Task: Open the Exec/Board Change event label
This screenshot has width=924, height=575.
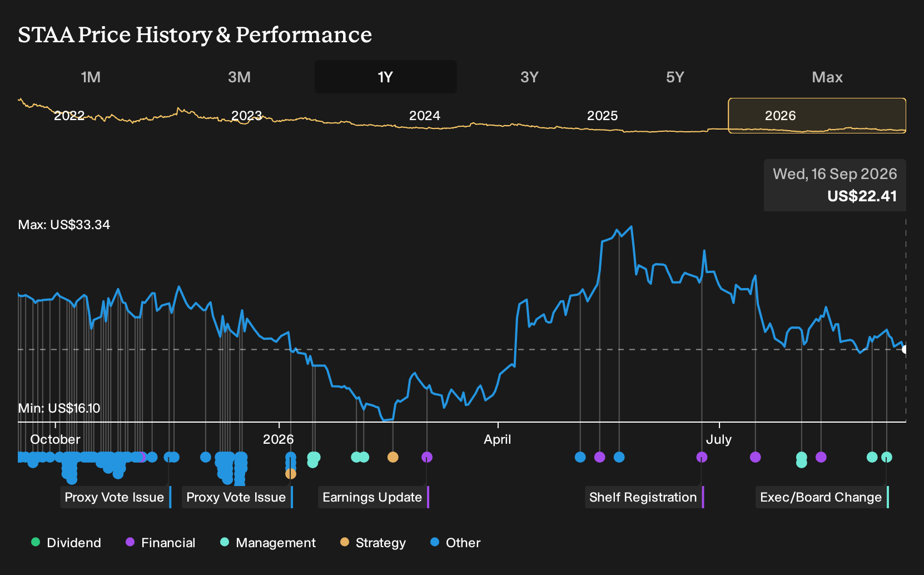Action: [x=822, y=497]
